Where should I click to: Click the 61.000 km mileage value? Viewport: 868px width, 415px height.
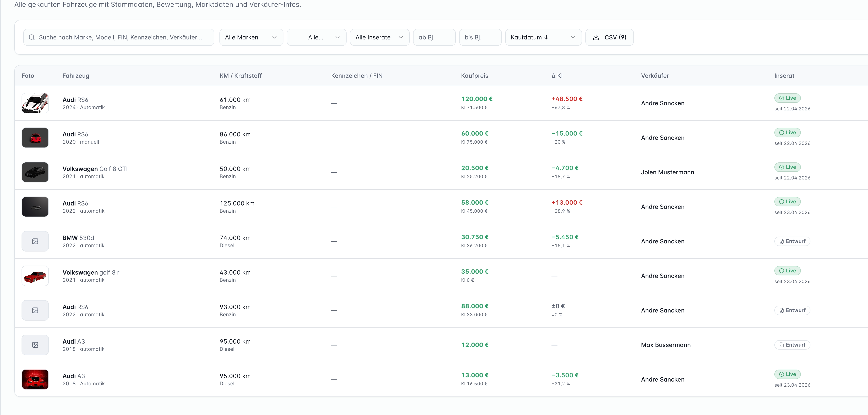[x=235, y=100]
